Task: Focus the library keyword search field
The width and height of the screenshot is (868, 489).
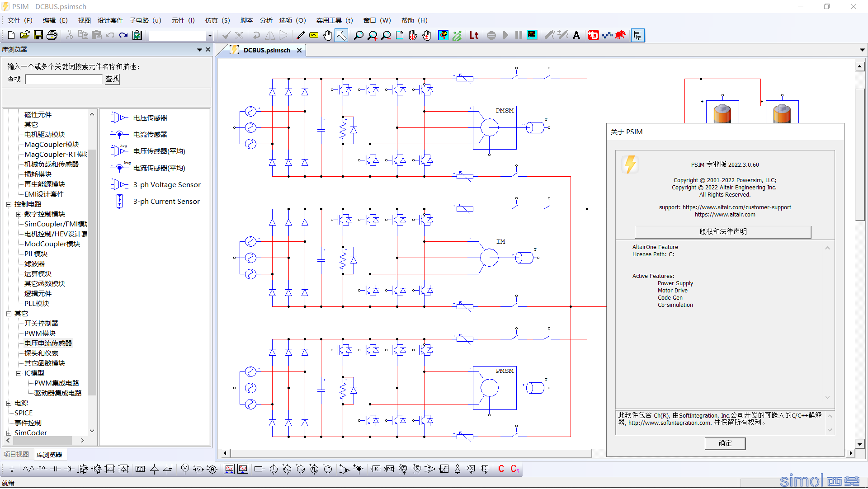Action: (65, 80)
